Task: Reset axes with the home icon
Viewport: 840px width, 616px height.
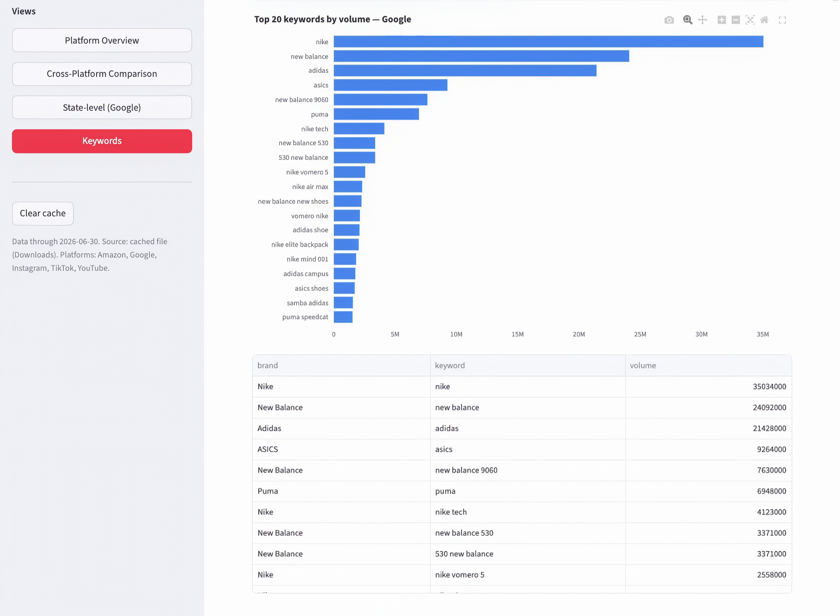Action: (764, 20)
